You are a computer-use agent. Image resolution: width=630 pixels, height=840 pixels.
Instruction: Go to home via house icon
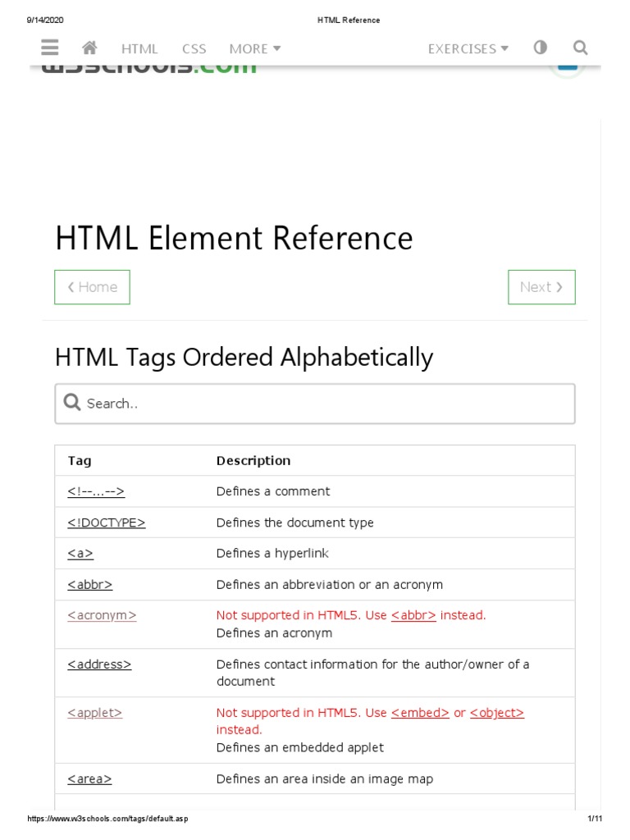89,48
